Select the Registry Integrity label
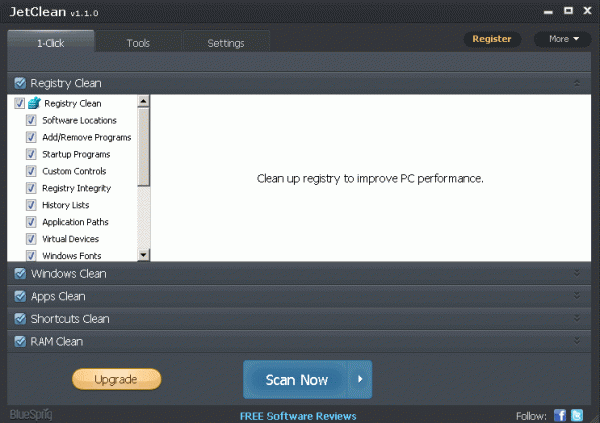Viewport: 600px width, 423px height. (x=77, y=188)
